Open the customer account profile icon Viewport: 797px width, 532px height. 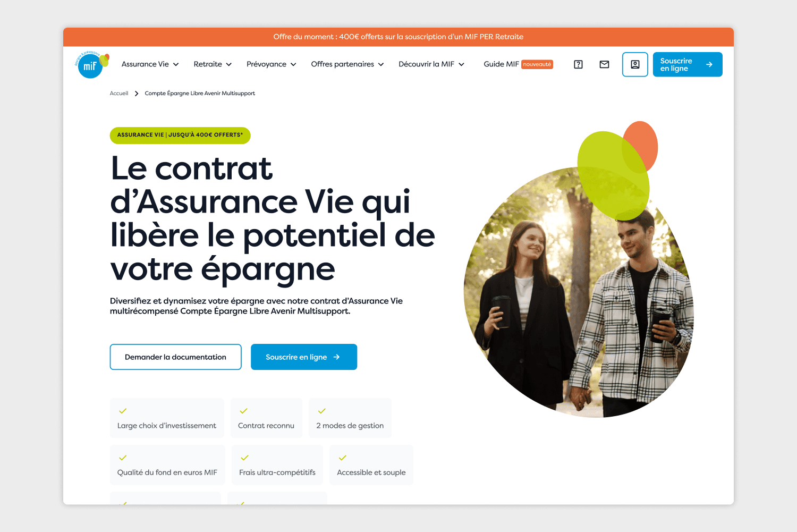(635, 64)
